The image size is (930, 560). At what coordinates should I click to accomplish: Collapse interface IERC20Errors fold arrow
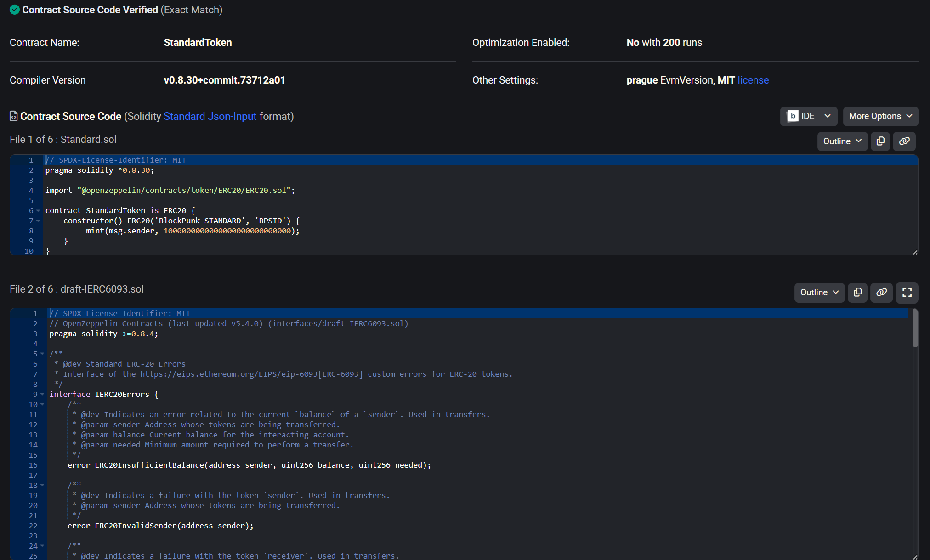click(42, 394)
